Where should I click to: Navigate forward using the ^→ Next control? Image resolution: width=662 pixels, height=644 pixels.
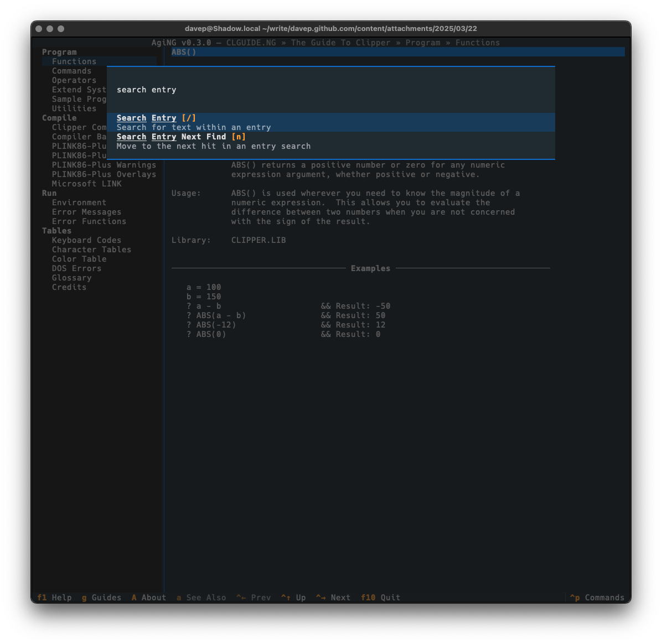click(x=333, y=598)
